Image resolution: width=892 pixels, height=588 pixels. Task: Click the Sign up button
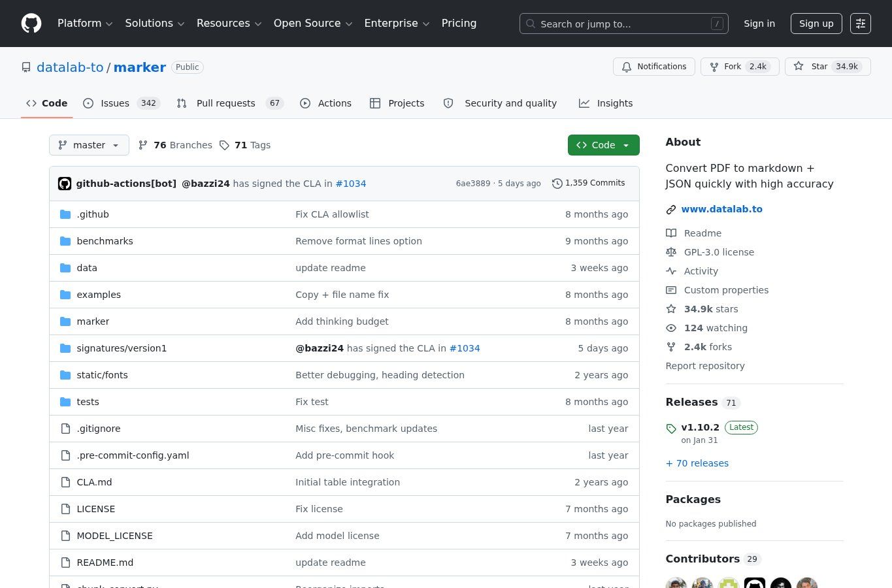[816, 24]
